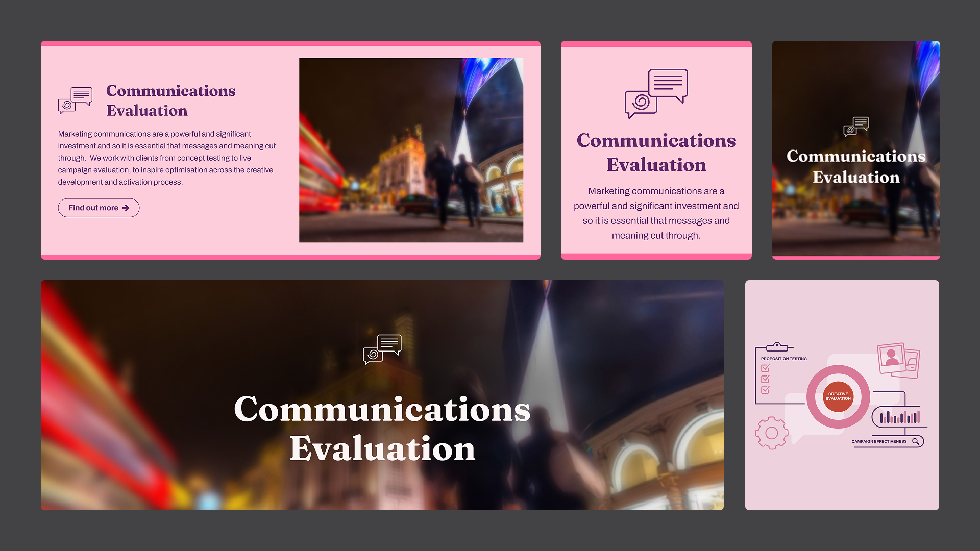Toggle the first Proposition Testing checkbox
980x551 pixels.
coord(765,368)
